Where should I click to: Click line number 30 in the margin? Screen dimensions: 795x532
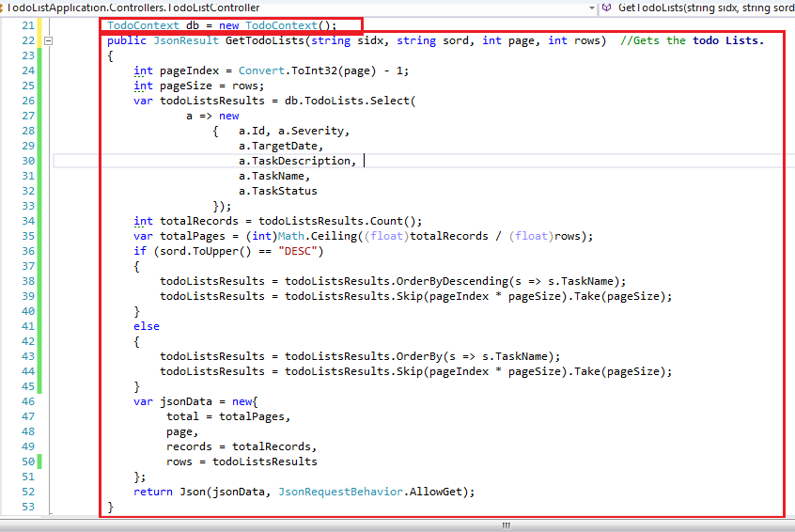28,161
